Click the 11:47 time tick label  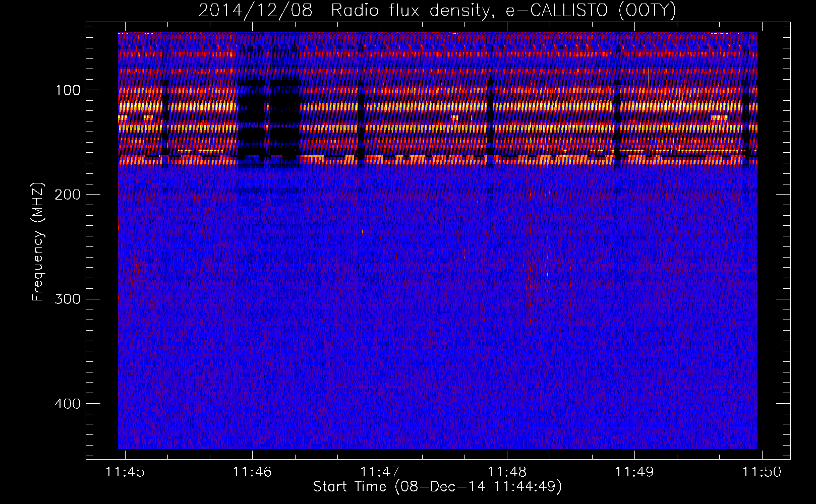[379, 472]
